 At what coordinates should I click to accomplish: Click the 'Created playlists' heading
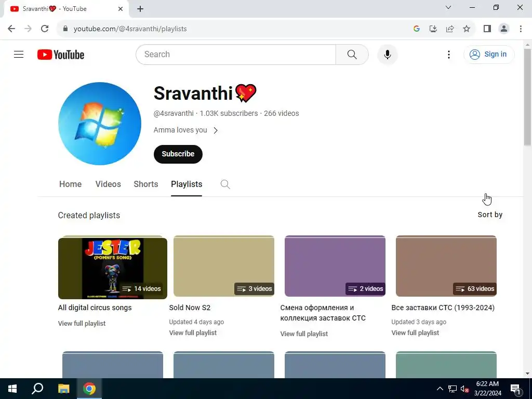point(89,215)
